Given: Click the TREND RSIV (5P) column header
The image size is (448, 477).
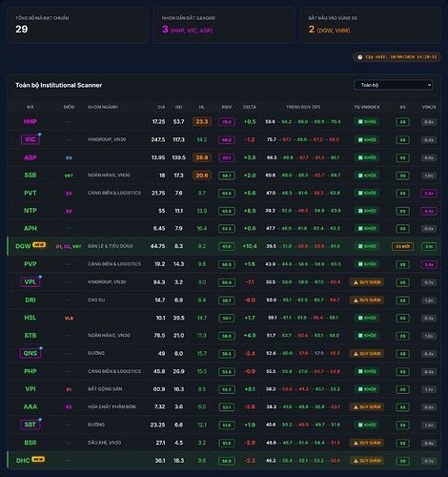Looking at the screenshot, I should click(x=303, y=107).
